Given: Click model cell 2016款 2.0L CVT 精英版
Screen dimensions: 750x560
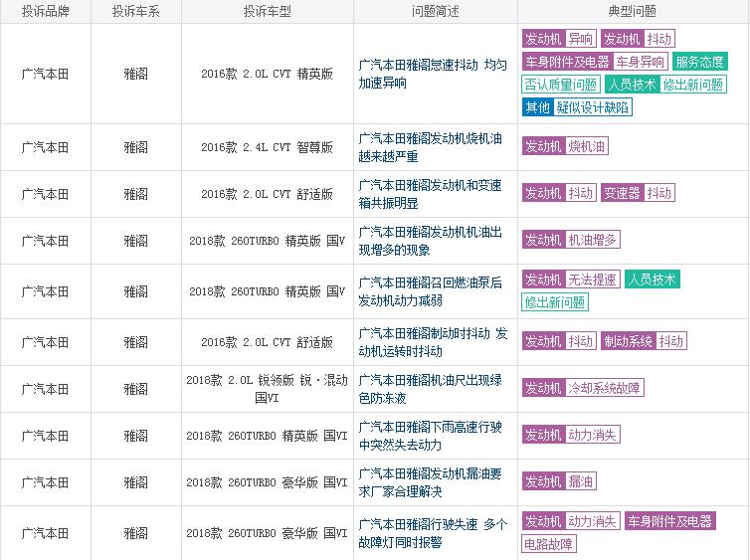Looking at the screenshot, I should [267, 74].
